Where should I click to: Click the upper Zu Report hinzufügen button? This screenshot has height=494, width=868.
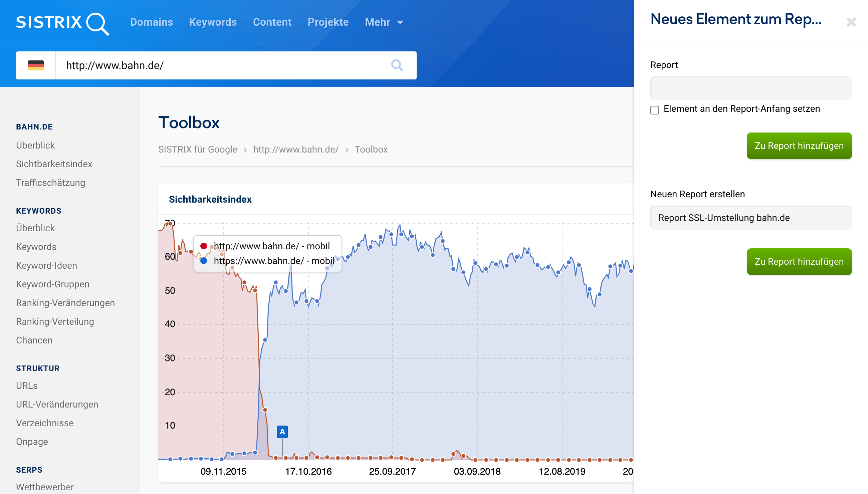tap(799, 146)
